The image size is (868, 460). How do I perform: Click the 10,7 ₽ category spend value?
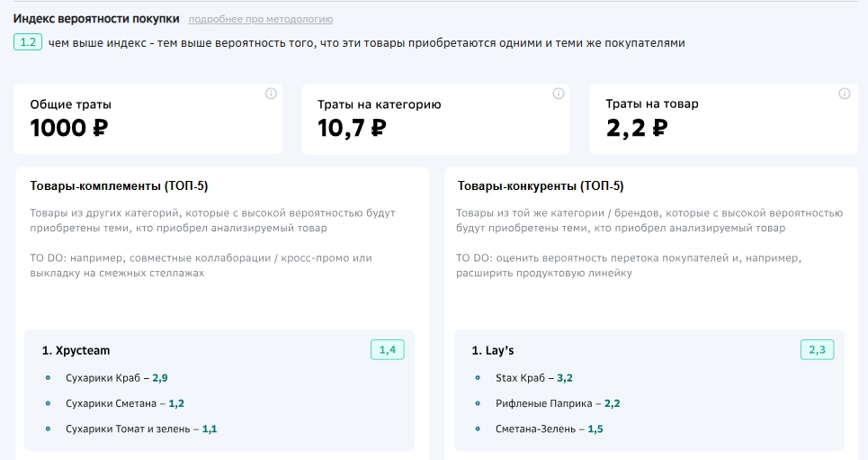pyautogui.click(x=352, y=128)
